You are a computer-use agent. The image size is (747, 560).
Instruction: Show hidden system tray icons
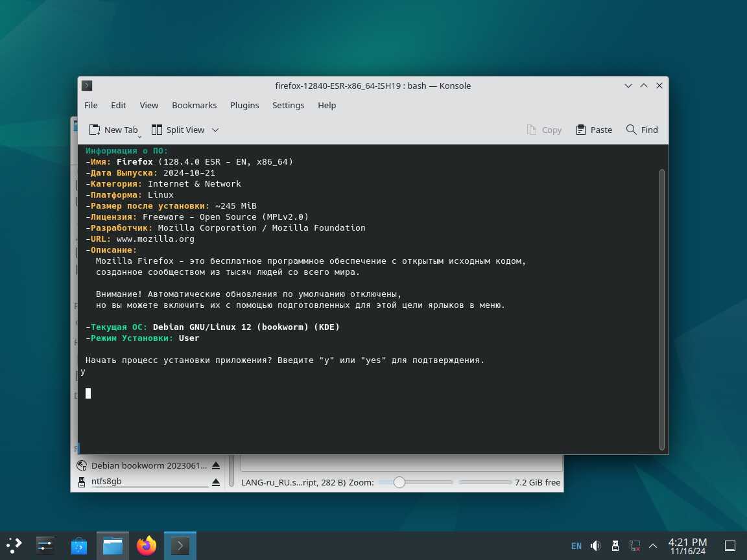coord(653,546)
